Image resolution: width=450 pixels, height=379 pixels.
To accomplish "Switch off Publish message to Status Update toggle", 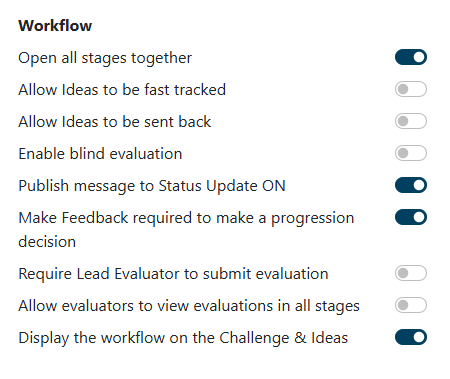I will tap(411, 185).
